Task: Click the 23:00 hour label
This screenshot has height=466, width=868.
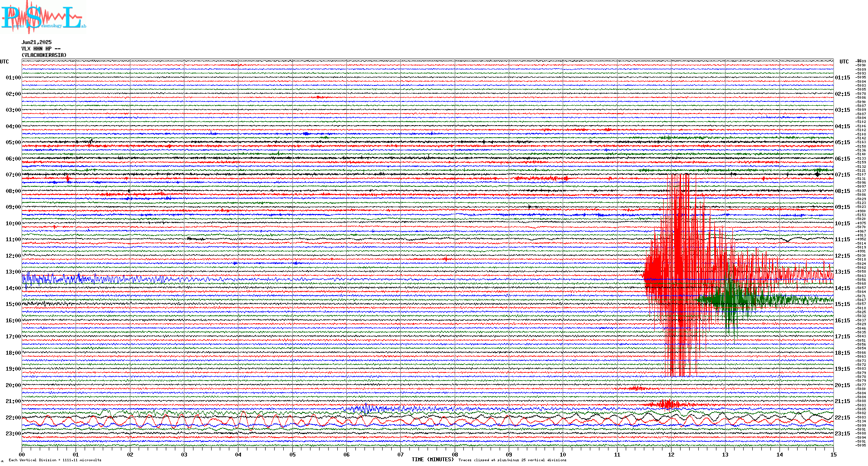Action: pos(13,434)
